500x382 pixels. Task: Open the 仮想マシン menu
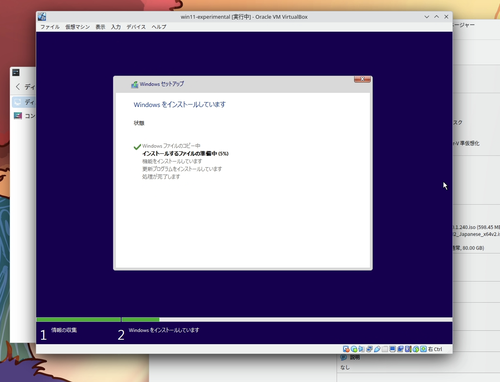(x=77, y=27)
